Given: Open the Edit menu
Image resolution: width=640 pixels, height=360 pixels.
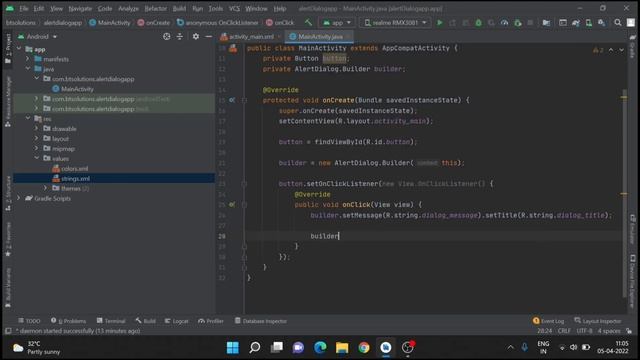Looking at the screenshot, I should click(39, 9).
